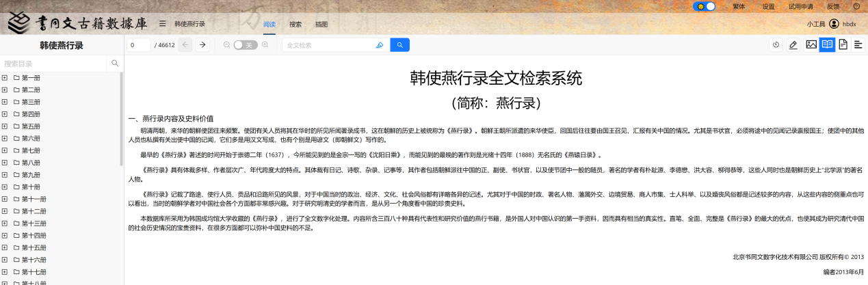This screenshot has width=868, height=285.
Task: Click the text lines layout icon
Action: 858,45
